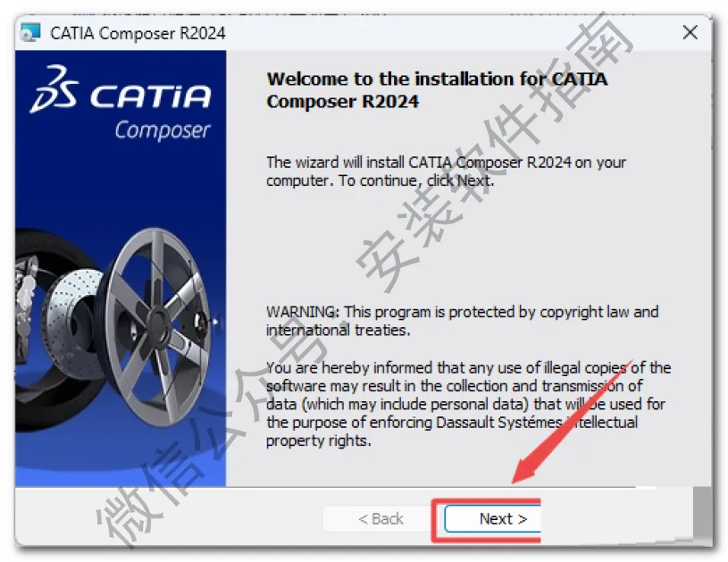Image resolution: width=728 pixels, height=562 pixels.
Task: Click the CATIA wordmark in blue banner
Action: [150, 96]
